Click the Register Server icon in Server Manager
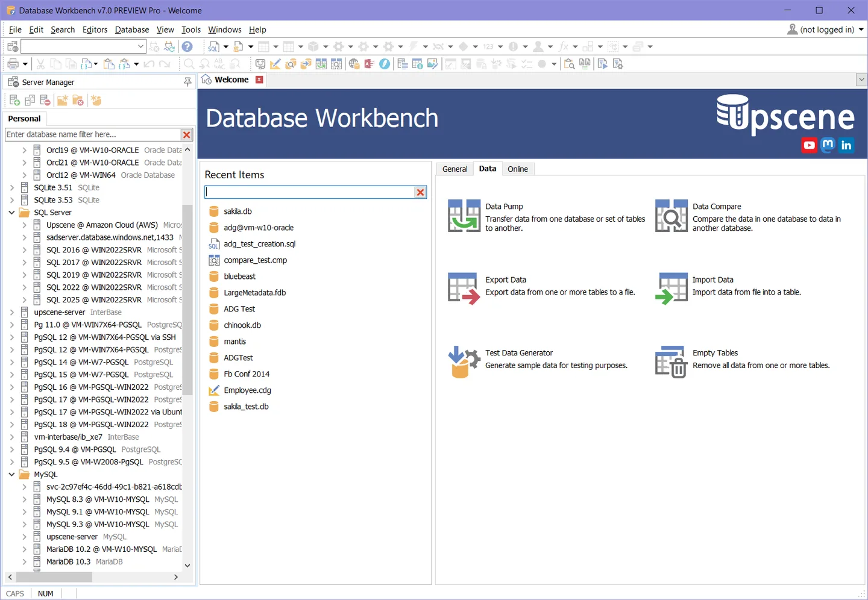 pos(14,100)
